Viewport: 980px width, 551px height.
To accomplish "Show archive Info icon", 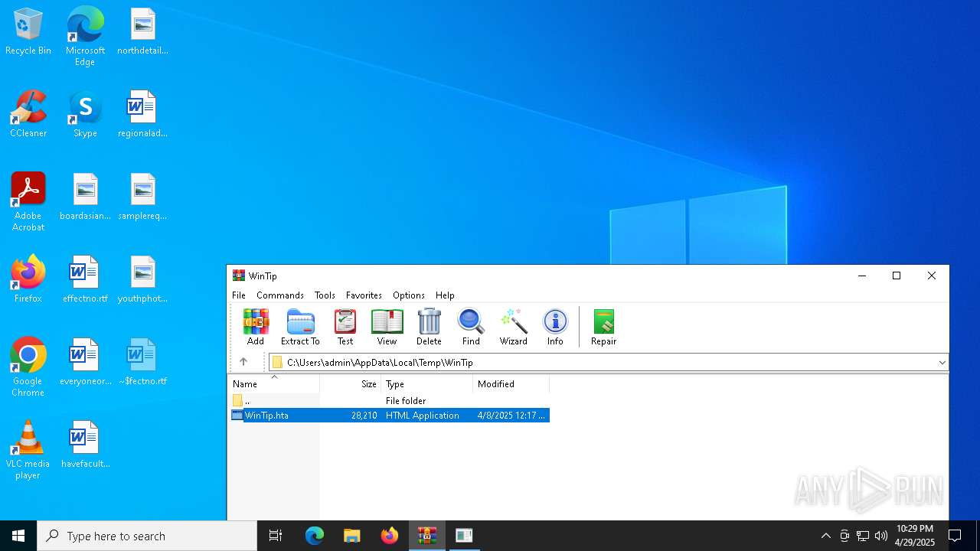I will [555, 328].
